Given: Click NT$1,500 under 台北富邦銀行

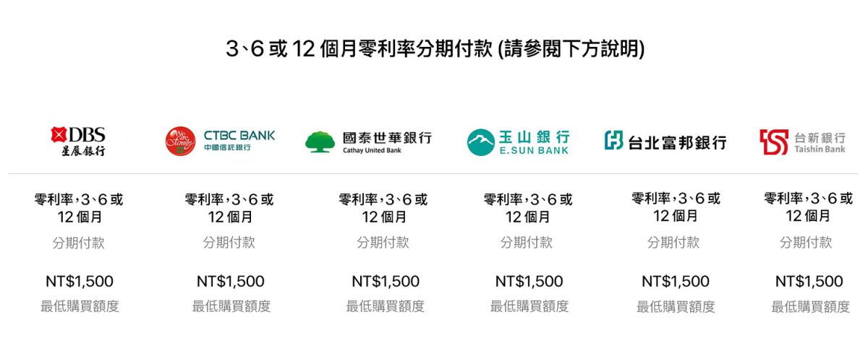Looking at the screenshot, I should pyautogui.click(x=675, y=281).
